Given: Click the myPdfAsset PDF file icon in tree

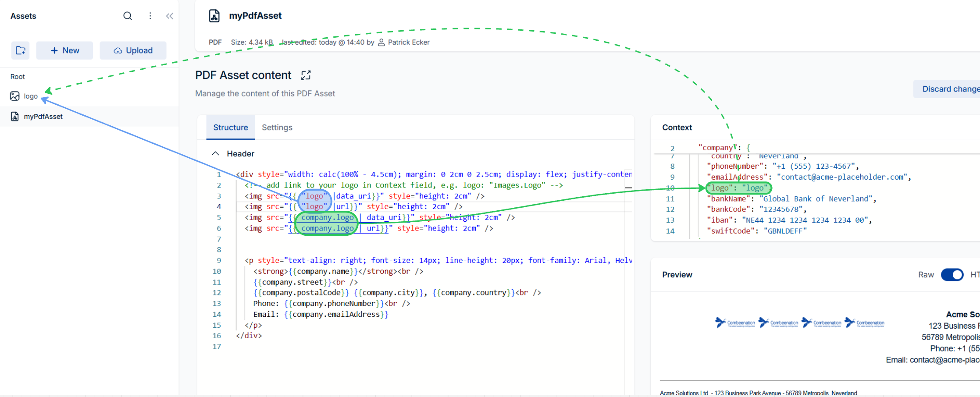Looking at the screenshot, I should pos(15,117).
